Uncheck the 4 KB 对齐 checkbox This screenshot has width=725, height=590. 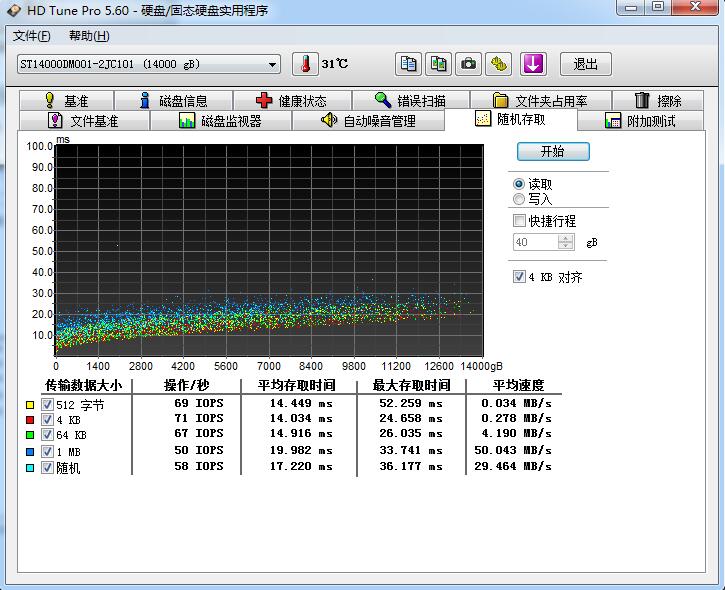[518, 277]
